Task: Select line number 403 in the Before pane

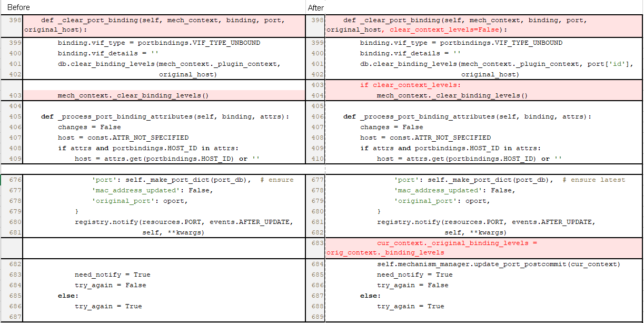Action: 15,95
